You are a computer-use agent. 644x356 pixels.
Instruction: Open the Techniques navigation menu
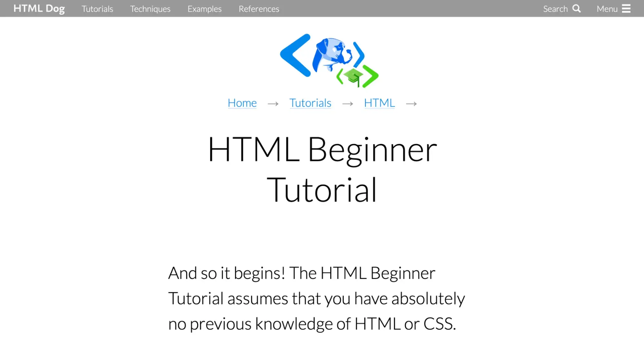click(150, 8)
